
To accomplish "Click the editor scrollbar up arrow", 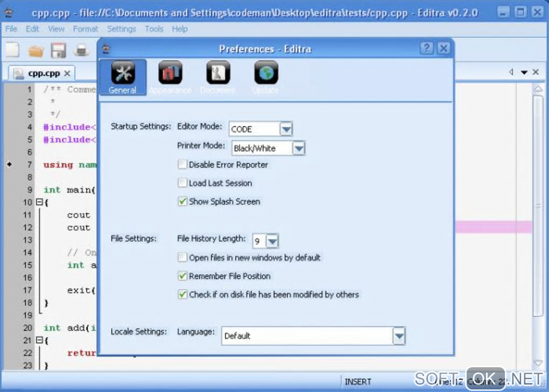I will [538, 89].
